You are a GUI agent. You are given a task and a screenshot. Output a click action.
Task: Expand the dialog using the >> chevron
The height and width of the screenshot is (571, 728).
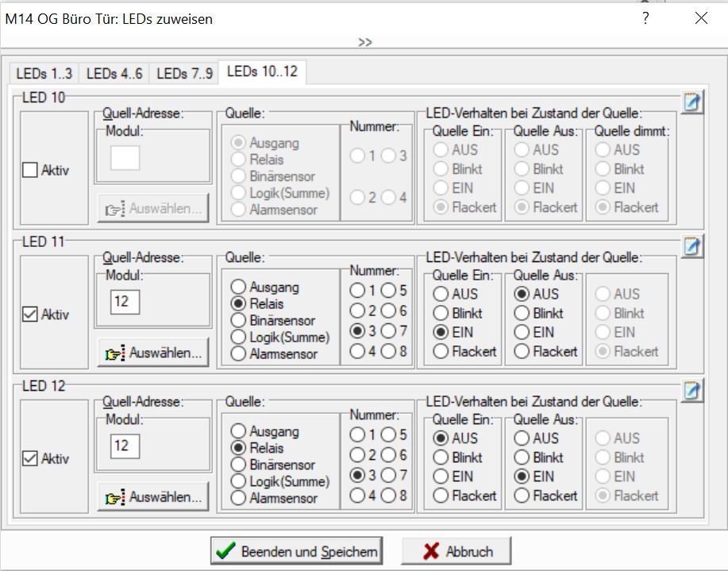364,42
